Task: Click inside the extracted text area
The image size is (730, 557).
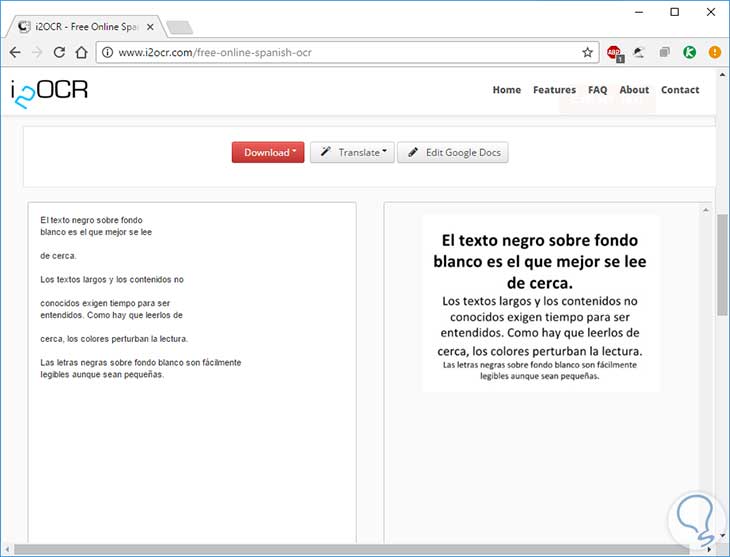Action: click(192, 373)
